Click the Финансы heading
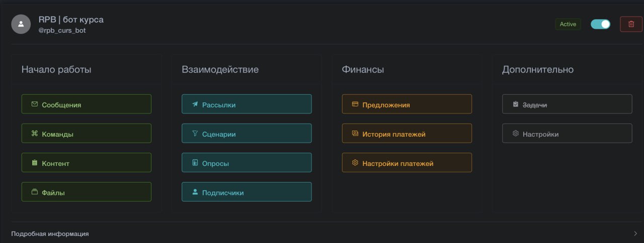 click(363, 70)
